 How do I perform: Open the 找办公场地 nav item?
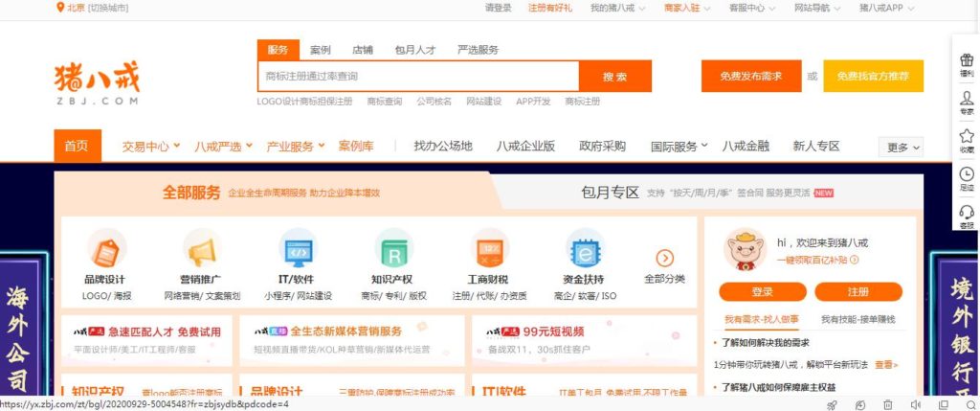[443, 147]
